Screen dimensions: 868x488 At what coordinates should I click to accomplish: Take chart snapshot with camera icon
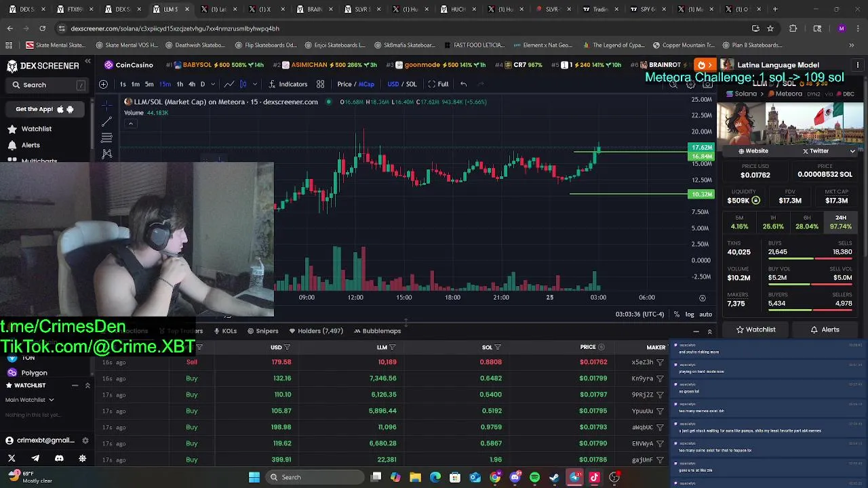point(707,85)
